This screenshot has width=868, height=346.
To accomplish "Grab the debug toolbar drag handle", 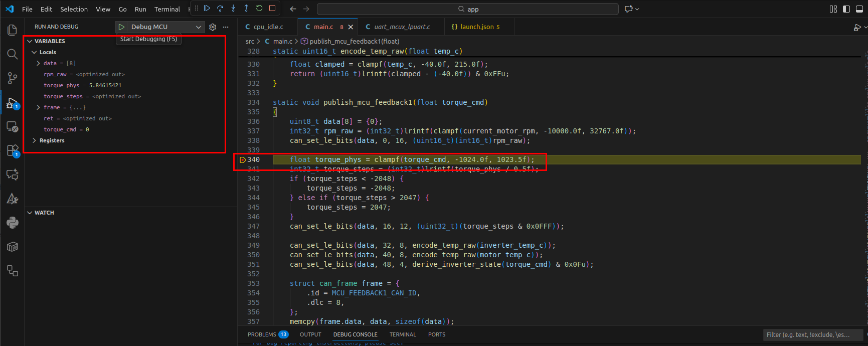I will point(197,9).
